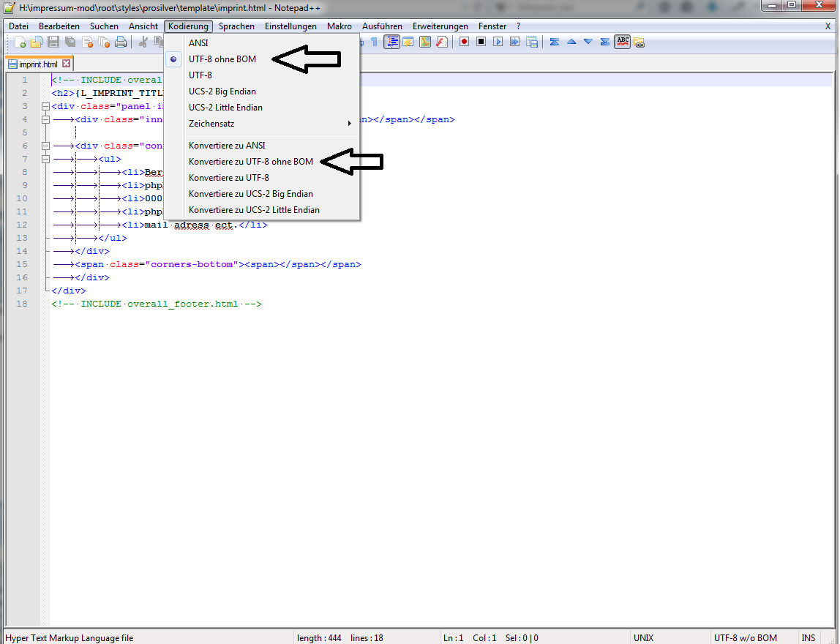Click the INS status bar indicator

[808, 638]
